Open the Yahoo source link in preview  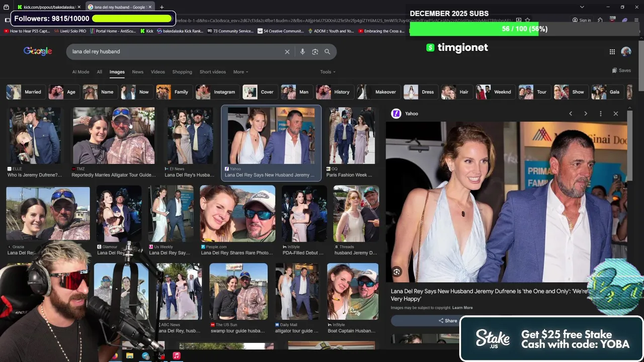click(405, 114)
